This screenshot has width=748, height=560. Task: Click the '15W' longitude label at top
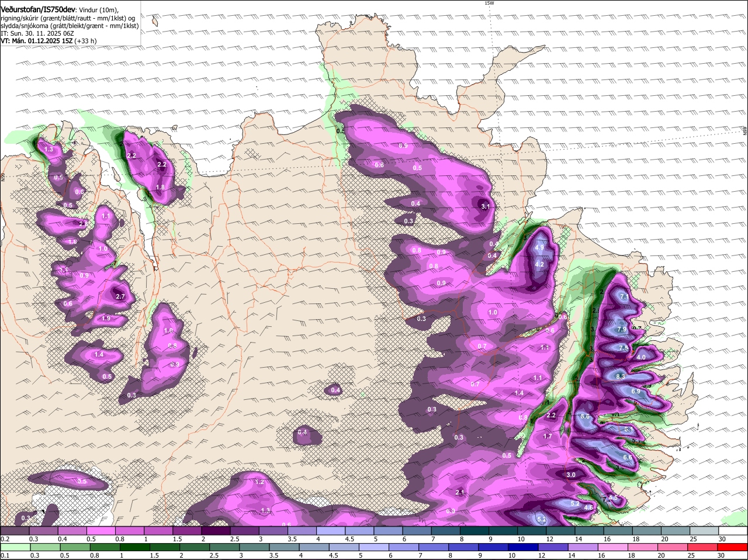click(x=489, y=3)
